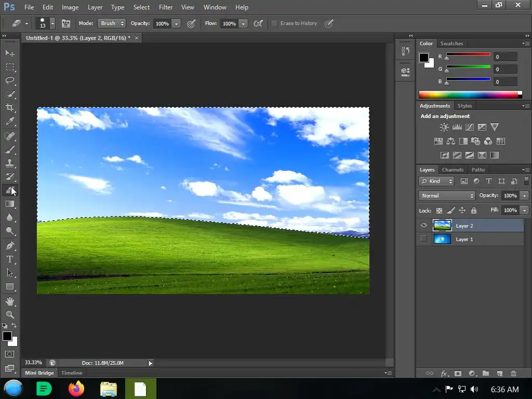Toggle lock transparent pixels
This screenshot has width=532, height=399.
click(x=439, y=211)
